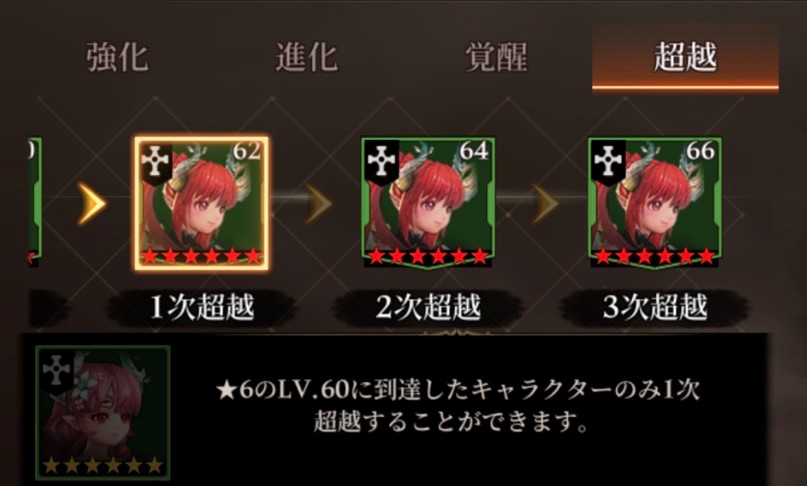Click the red stars on level 66 portrait

coord(655,256)
